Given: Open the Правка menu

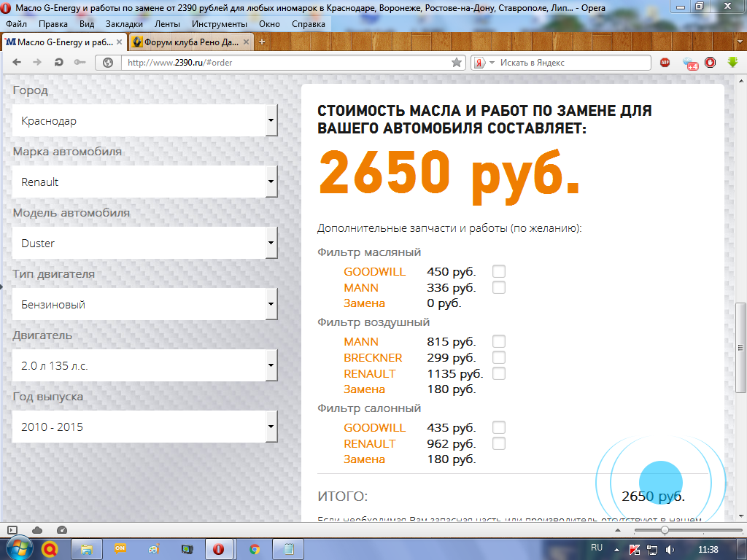Looking at the screenshot, I should coord(53,24).
